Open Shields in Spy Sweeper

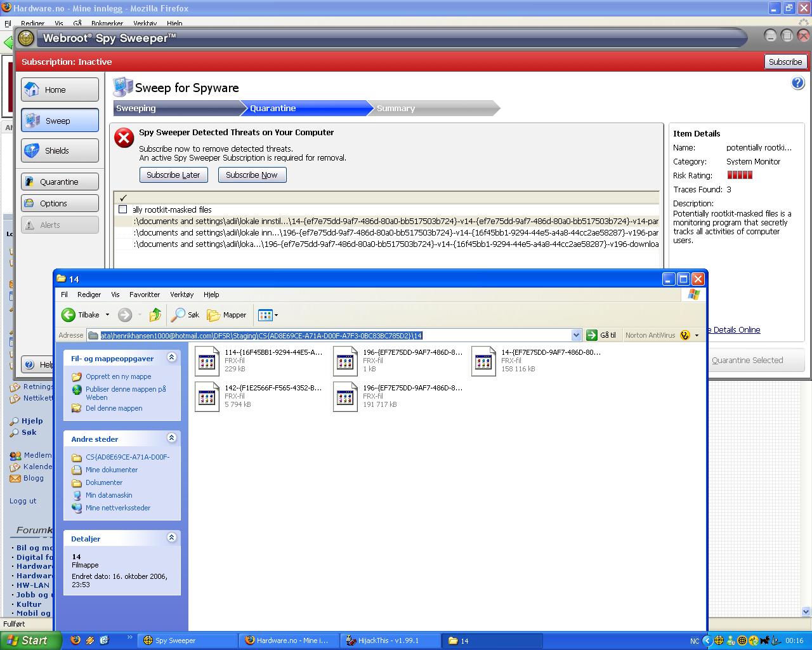[x=60, y=150]
